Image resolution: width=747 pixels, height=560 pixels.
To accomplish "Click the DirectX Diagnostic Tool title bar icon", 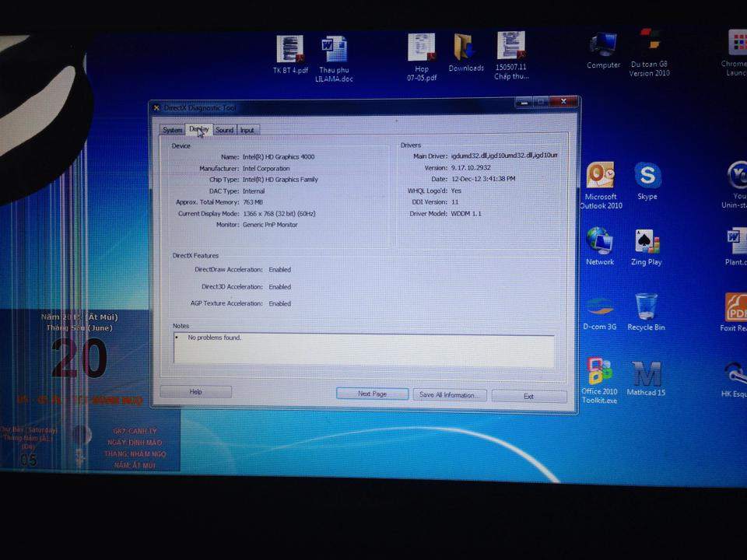I will [156, 108].
